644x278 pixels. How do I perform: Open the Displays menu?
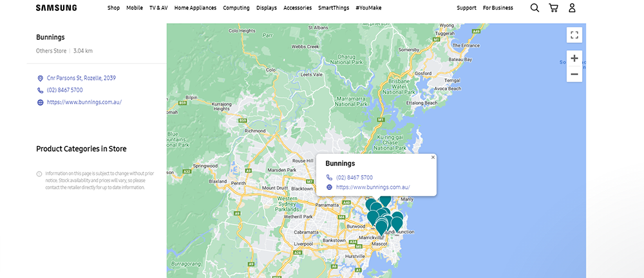(267, 8)
